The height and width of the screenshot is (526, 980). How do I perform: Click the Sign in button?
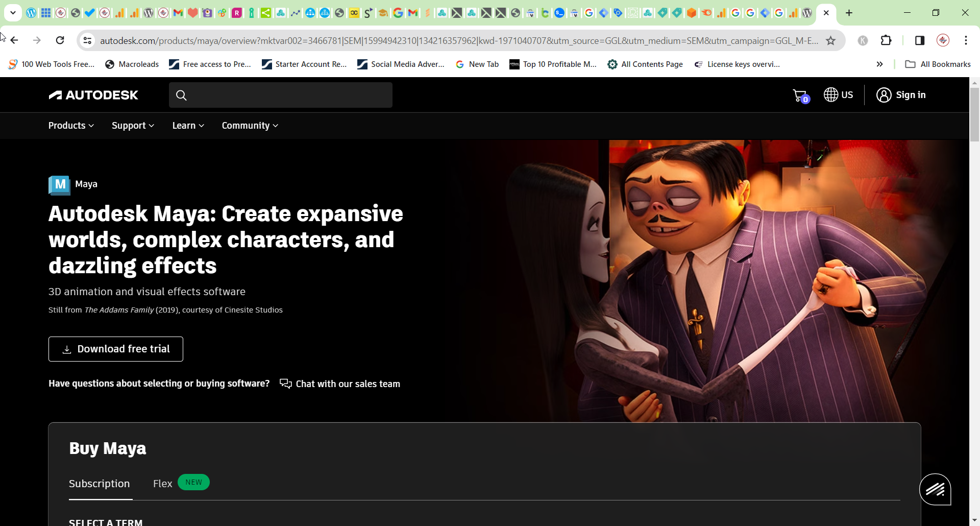[901, 95]
